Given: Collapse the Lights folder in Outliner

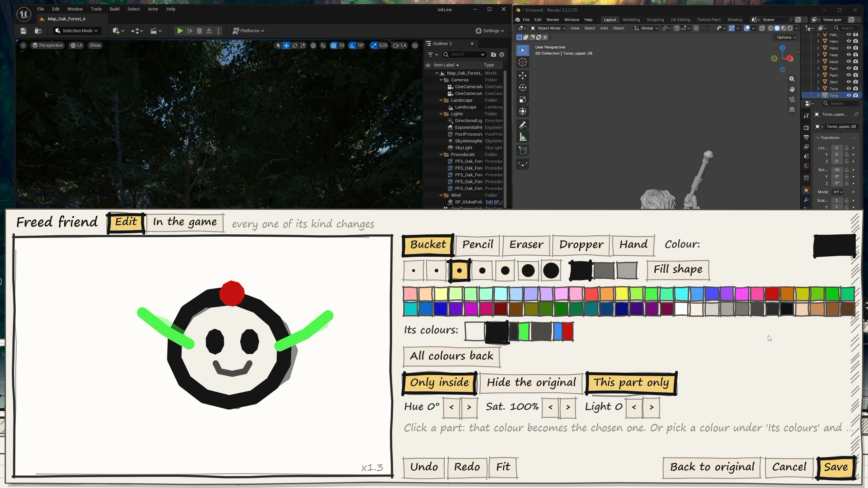Looking at the screenshot, I should coord(441,114).
